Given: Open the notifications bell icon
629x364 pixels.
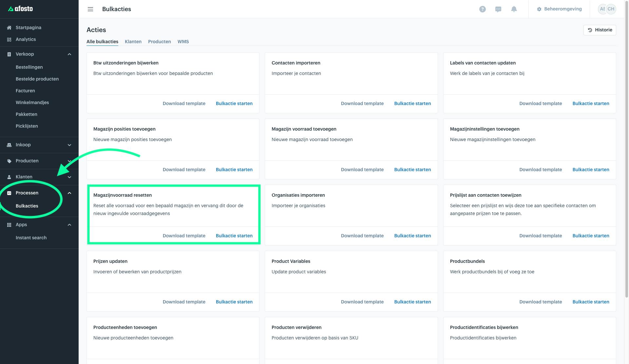Looking at the screenshot, I should pos(514,9).
